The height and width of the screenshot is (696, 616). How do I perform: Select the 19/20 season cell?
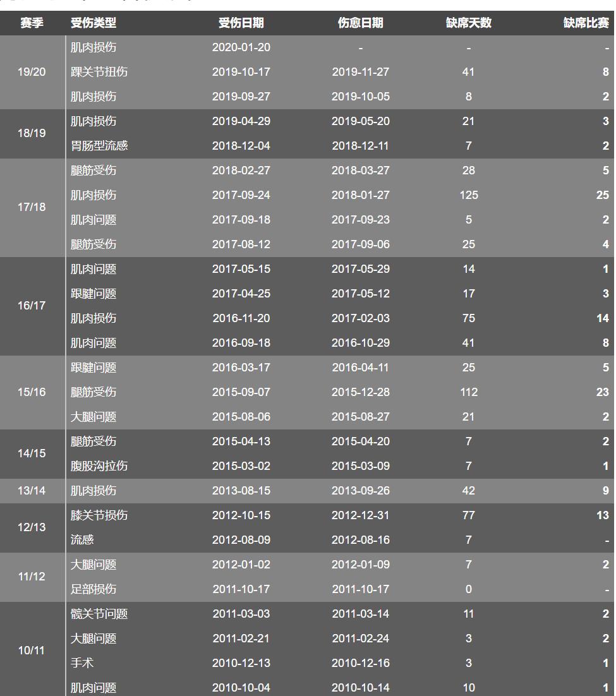tap(32, 72)
